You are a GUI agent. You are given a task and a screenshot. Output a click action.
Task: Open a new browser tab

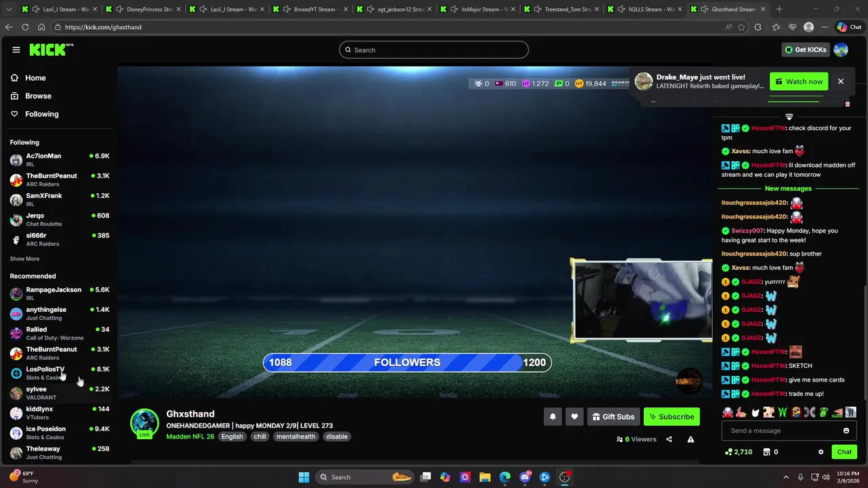point(779,9)
